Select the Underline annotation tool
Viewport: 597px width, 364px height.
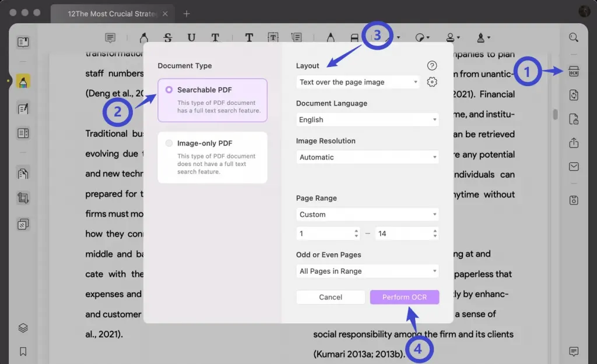[x=192, y=37]
